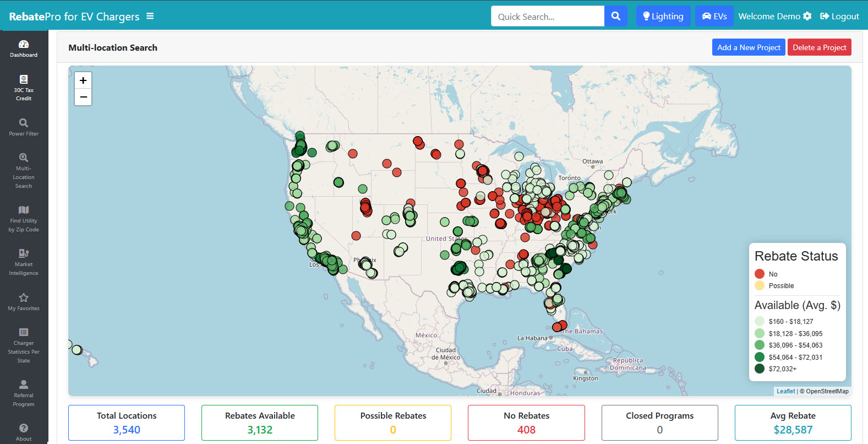Viewport: 868px width, 444px height.
Task: Open My Favorites star icon
Action: 24,298
